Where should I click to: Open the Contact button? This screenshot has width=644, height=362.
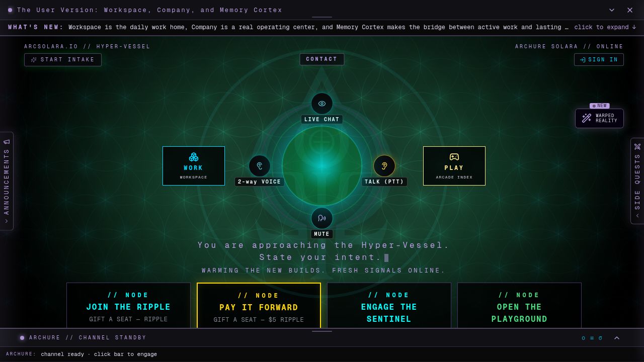322,59
